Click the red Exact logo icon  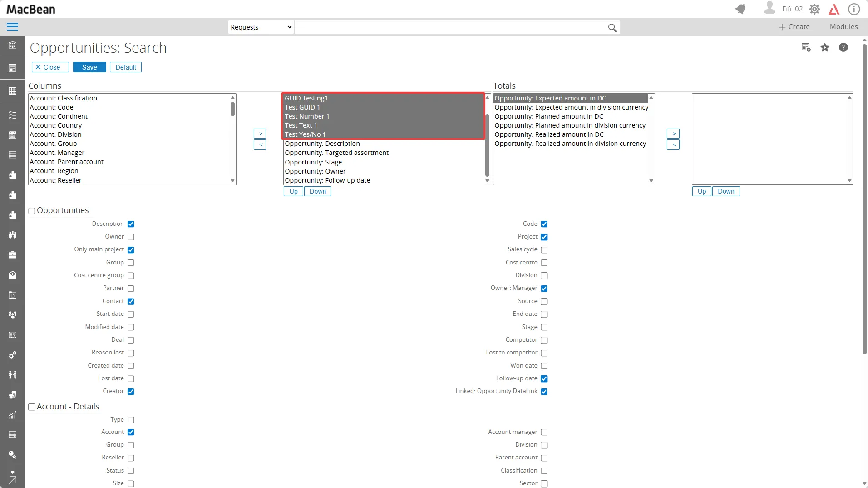pos(834,9)
